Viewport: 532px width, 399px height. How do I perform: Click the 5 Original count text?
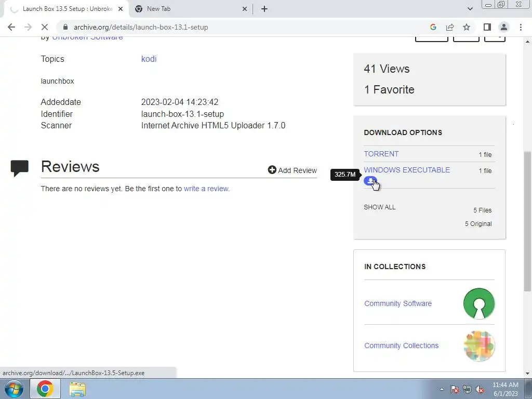[x=478, y=224]
